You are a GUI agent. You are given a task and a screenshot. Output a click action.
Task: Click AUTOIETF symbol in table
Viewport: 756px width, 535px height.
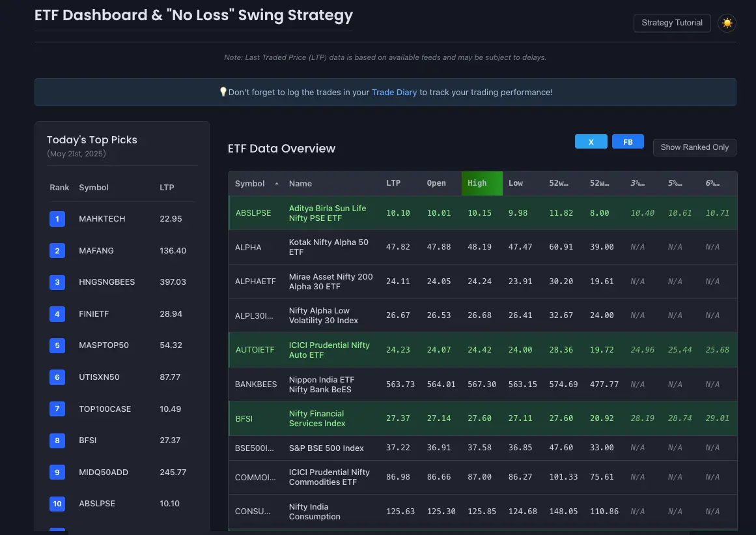(255, 350)
